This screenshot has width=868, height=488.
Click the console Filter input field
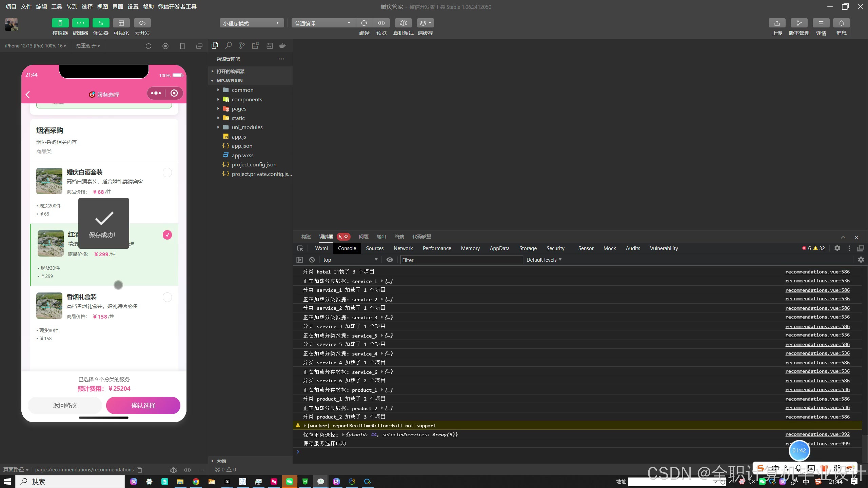tap(461, 260)
